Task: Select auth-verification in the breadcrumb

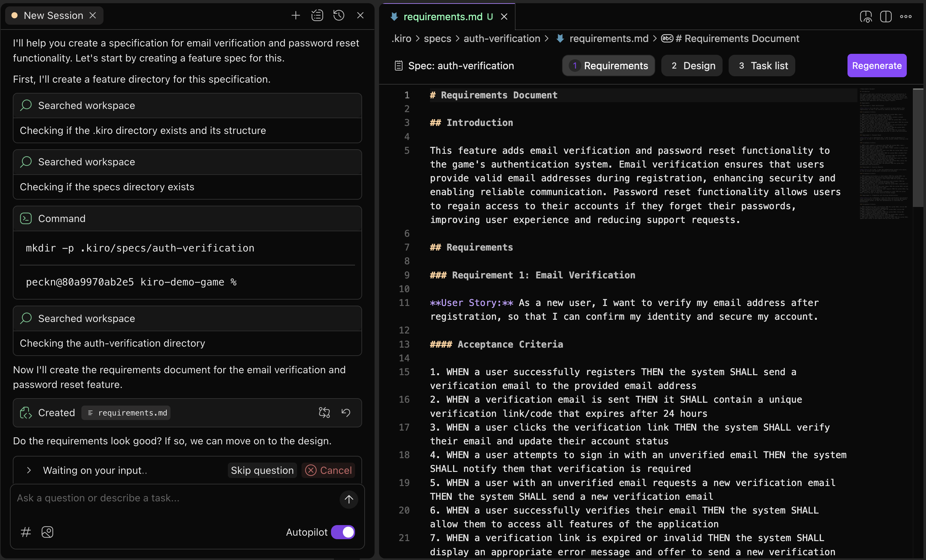Action: coord(501,38)
